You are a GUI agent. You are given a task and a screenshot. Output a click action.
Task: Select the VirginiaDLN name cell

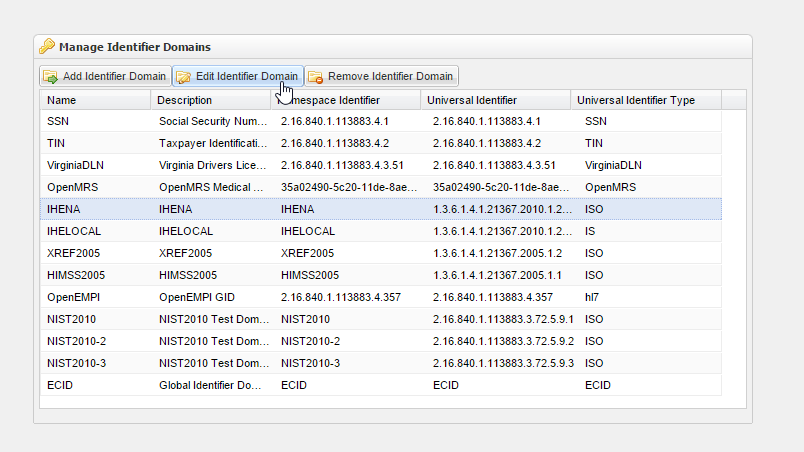[75, 166]
